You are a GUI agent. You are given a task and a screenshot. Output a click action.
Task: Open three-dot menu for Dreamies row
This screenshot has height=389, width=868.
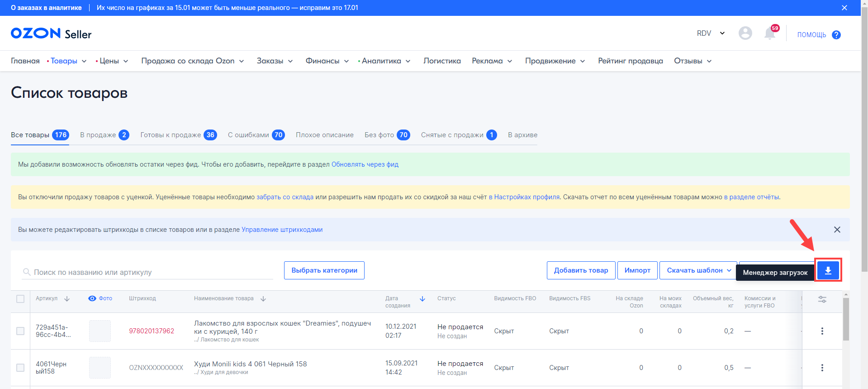(x=822, y=331)
